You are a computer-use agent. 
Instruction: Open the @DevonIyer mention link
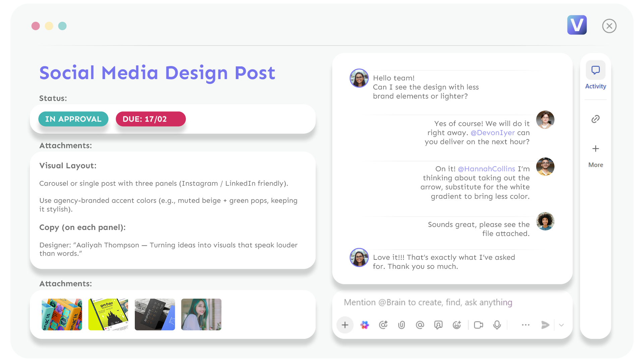pyautogui.click(x=493, y=132)
